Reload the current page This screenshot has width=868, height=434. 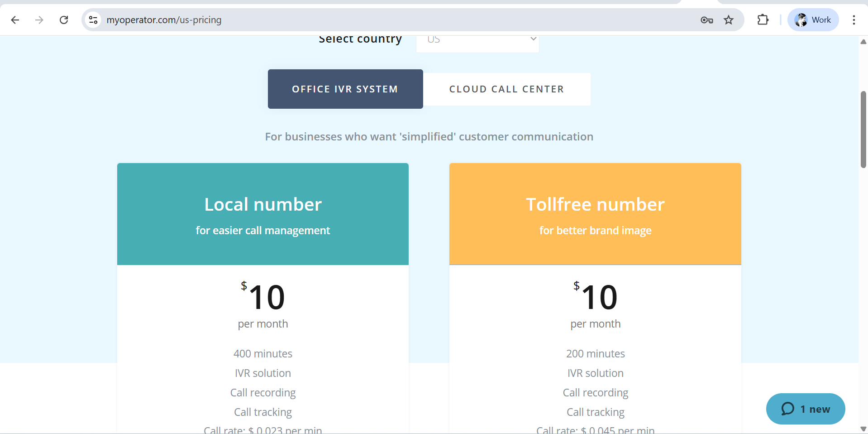(64, 20)
